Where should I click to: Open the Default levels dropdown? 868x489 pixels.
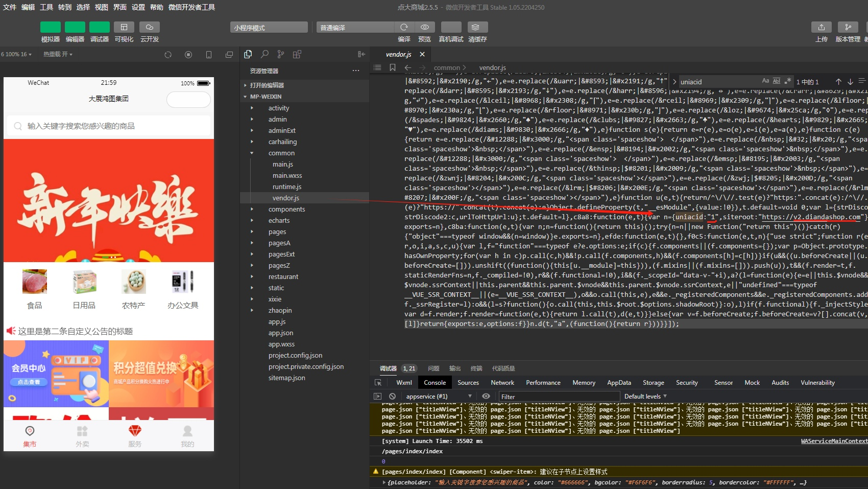coord(645,397)
